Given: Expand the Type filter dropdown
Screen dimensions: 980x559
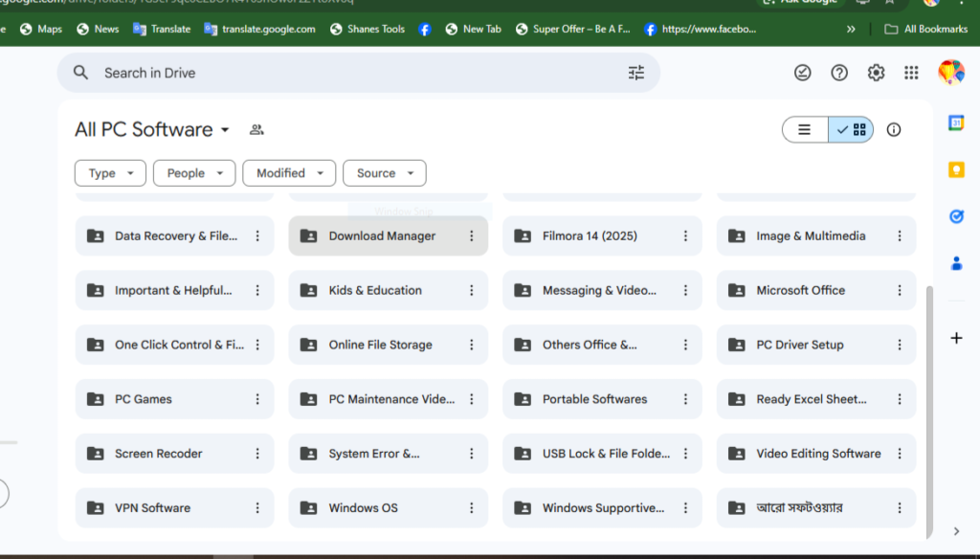Looking at the screenshot, I should [x=110, y=173].
